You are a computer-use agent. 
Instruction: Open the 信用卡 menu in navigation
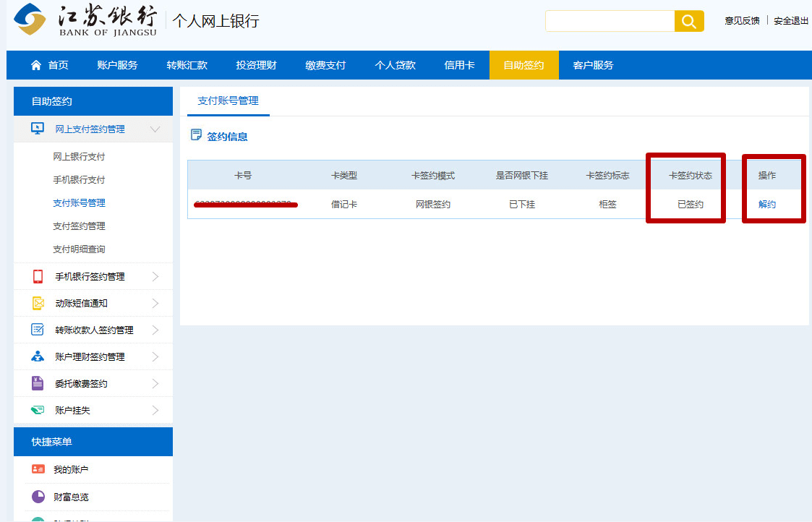[459, 65]
